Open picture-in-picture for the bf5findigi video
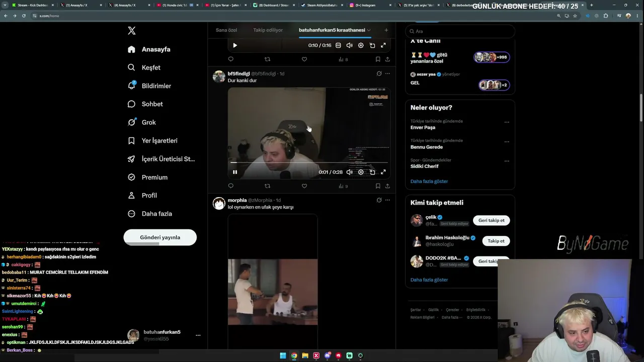 372,172
